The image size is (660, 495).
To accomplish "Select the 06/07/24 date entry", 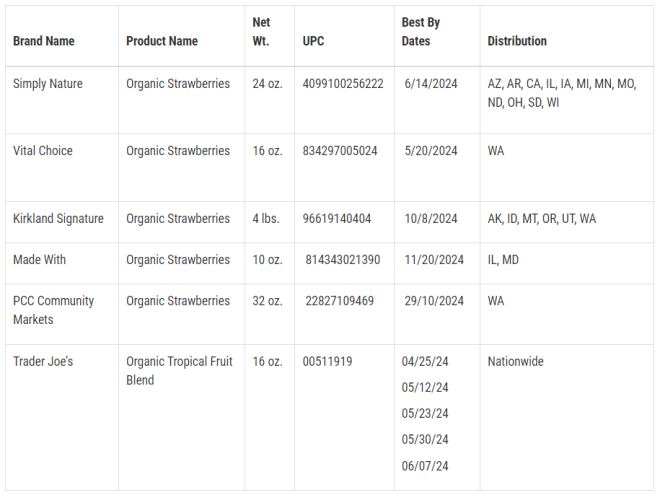I will [x=425, y=466].
